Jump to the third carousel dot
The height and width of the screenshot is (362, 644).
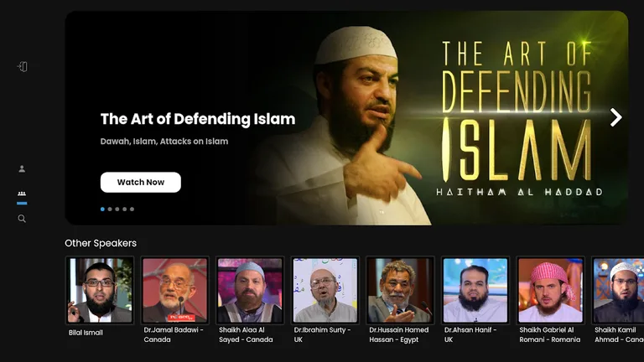pos(117,209)
